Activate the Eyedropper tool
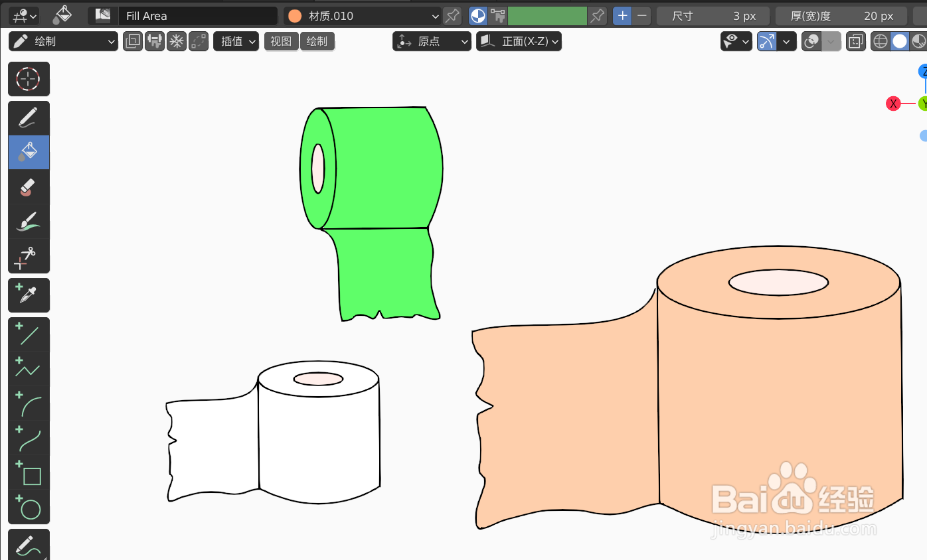Screen dimensions: 927x560 (x=29, y=295)
